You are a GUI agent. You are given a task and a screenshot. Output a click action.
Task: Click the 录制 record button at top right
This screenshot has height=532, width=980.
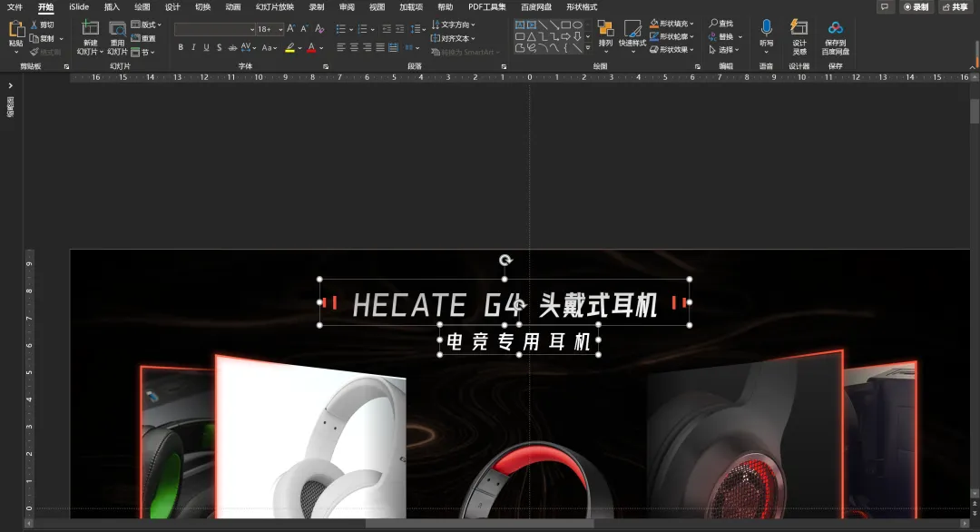pos(916,7)
